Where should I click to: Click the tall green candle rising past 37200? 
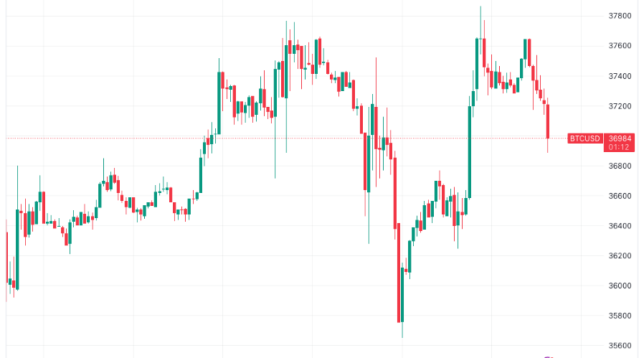point(469,151)
